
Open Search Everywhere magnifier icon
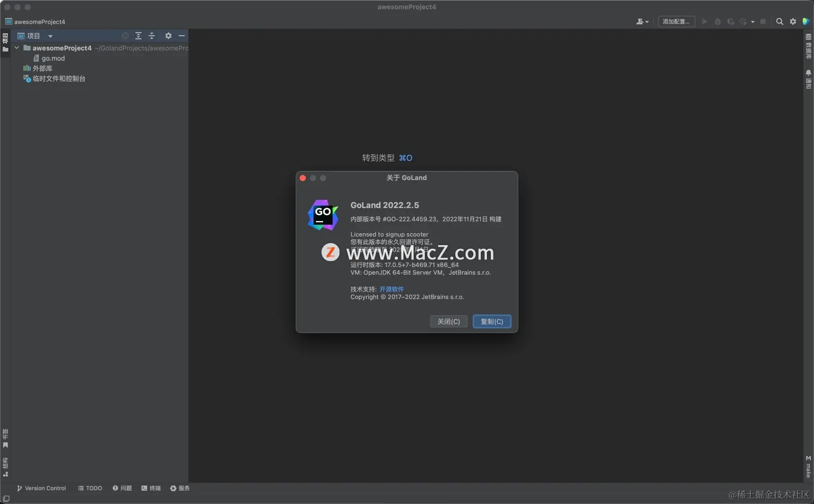pyautogui.click(x=779, y=21)
